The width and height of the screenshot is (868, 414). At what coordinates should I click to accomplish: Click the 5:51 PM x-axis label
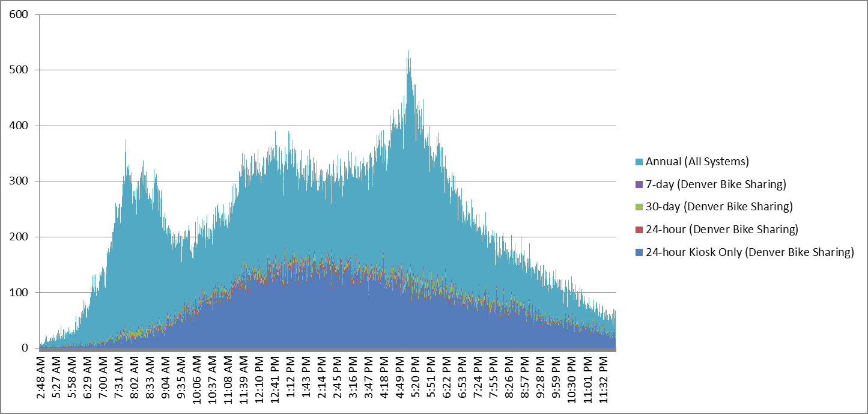[431, 377]
